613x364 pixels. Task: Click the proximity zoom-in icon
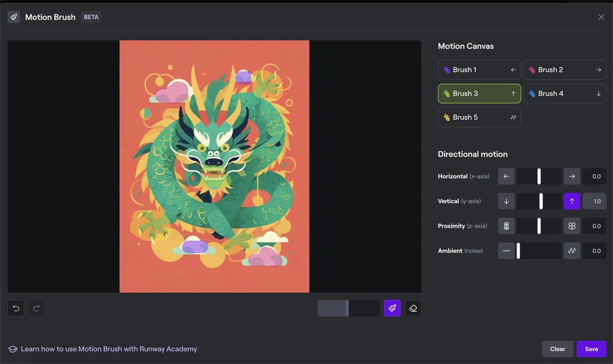[572, 226]
